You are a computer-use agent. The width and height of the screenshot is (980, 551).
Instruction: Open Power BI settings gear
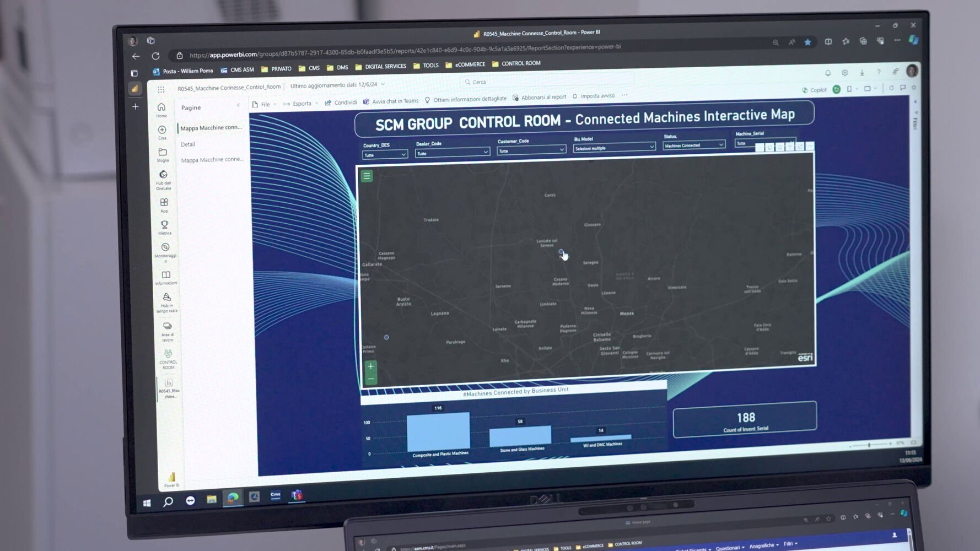click(845, 73)
